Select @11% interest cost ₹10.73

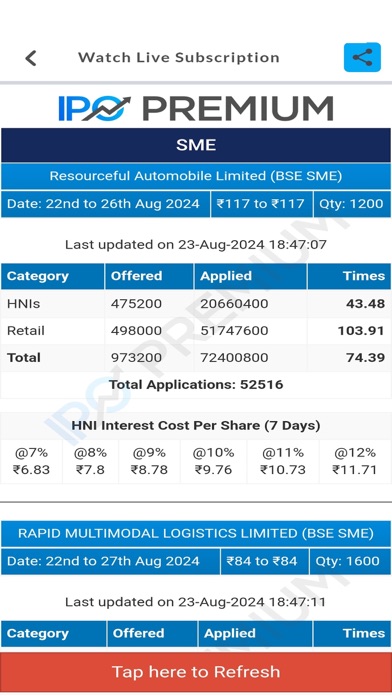(283, 461)
